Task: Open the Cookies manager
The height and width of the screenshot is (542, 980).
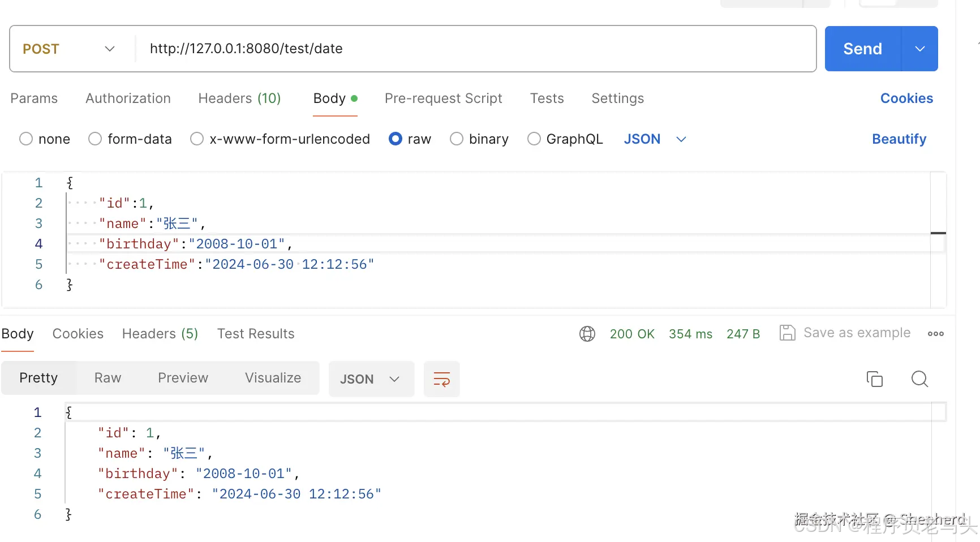Action: tap(906, 98)
